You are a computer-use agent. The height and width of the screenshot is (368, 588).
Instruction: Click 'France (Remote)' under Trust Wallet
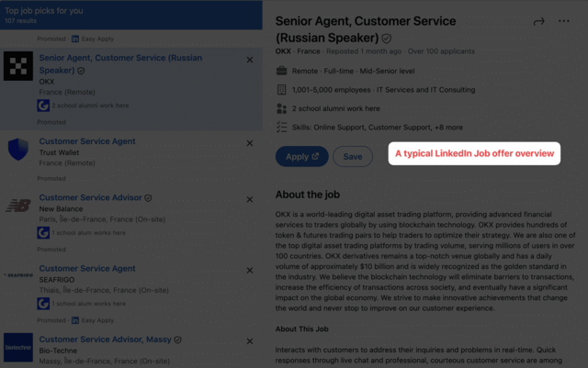[67, 163]
